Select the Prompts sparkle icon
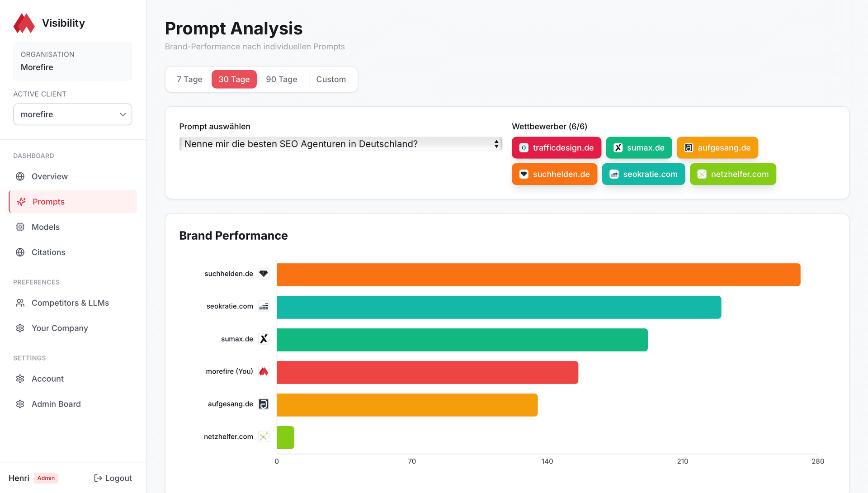Screen dimensions: 868x493 (x=20, y=202)
